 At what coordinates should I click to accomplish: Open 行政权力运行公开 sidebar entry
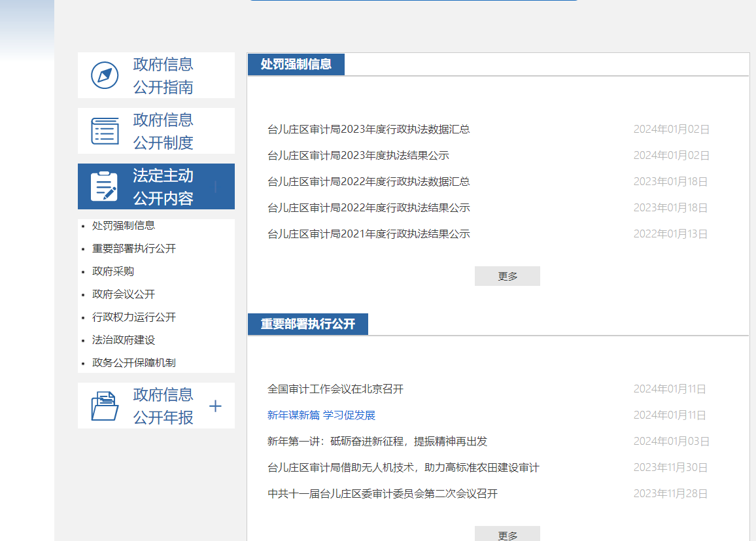(x=134, y=317)
